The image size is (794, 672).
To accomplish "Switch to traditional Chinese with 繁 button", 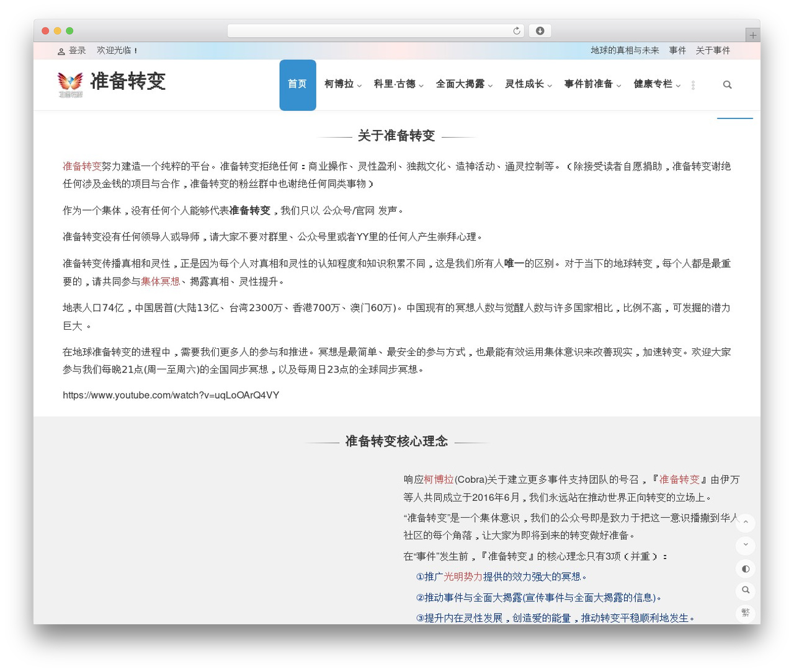I will tap(746, 613).
